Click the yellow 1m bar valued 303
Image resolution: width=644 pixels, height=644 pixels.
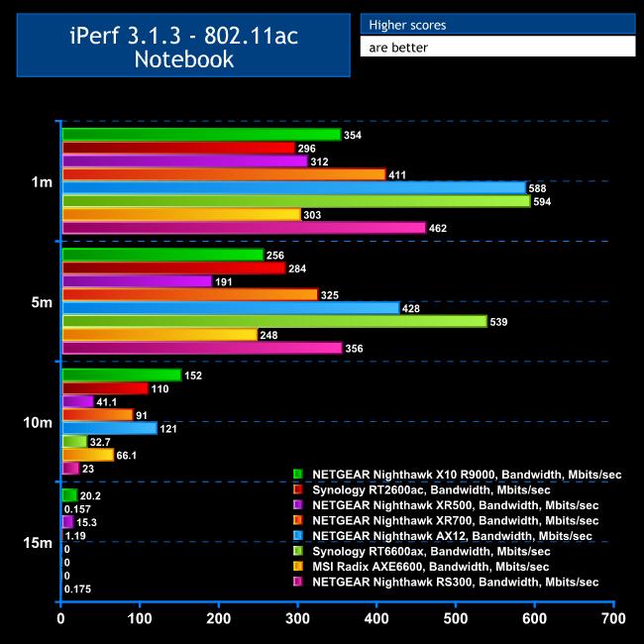[181, 214]
